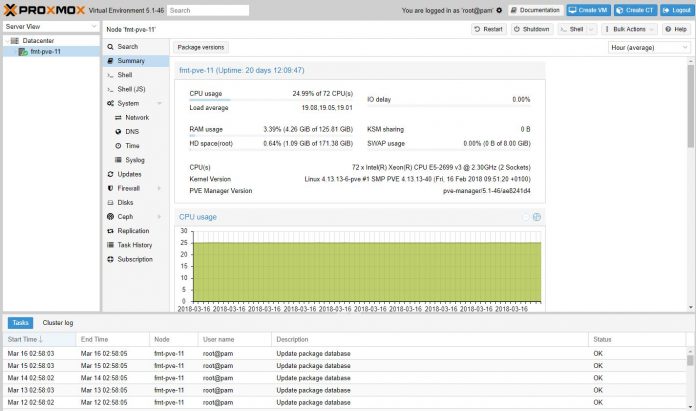The width and height of the screenshot is (696, 411).
Task: Focus the top Search field
Action: tap(208, 10)
